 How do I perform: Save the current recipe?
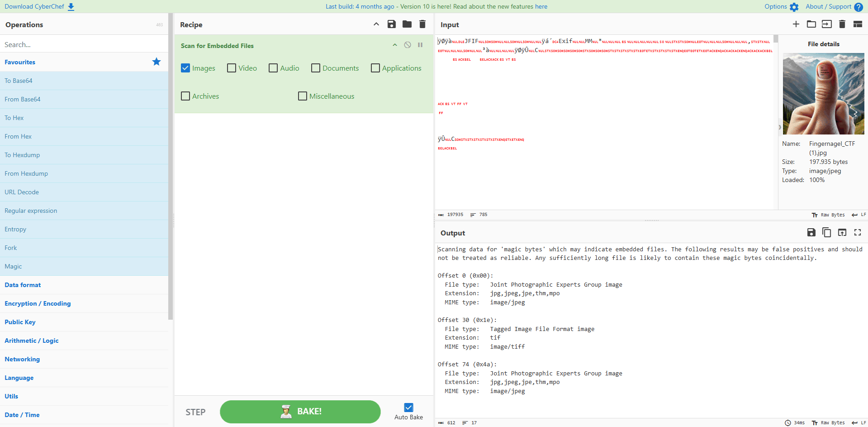tap(392, 24)
